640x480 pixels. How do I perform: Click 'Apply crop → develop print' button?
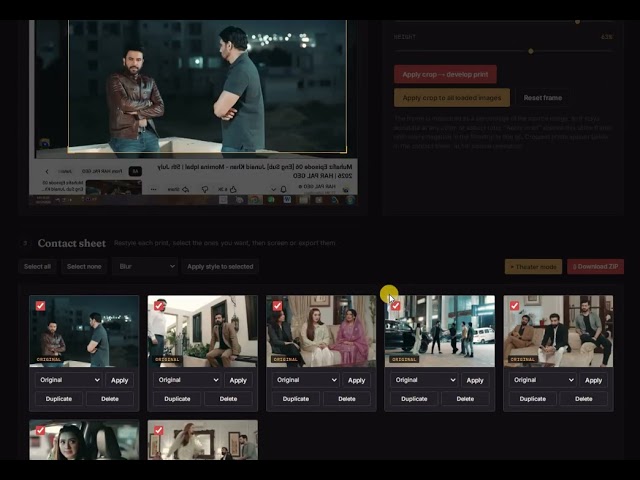[445, 74]
